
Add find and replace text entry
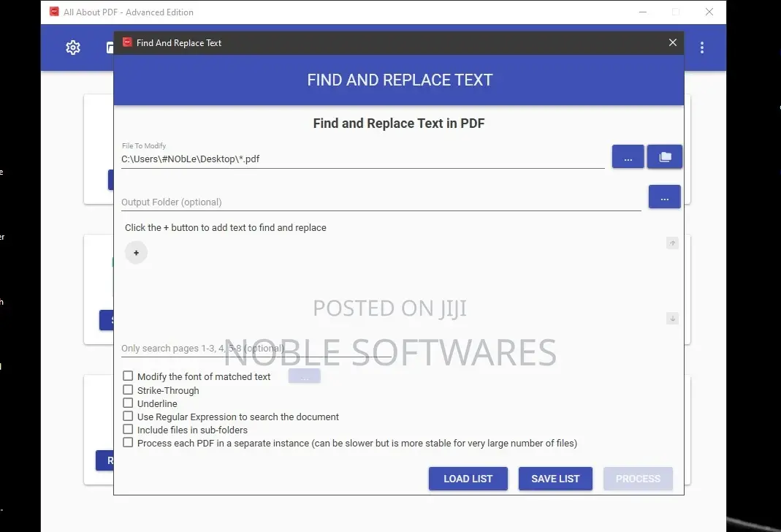pyautogui.click(x=136, y=253)
